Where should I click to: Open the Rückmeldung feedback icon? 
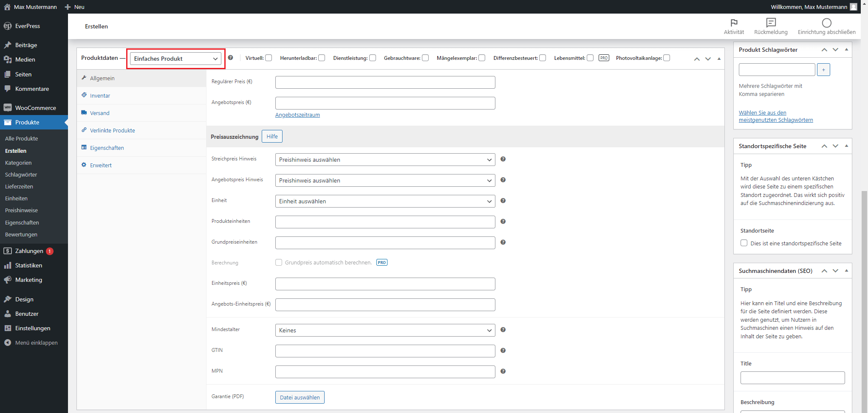(771, 23)
